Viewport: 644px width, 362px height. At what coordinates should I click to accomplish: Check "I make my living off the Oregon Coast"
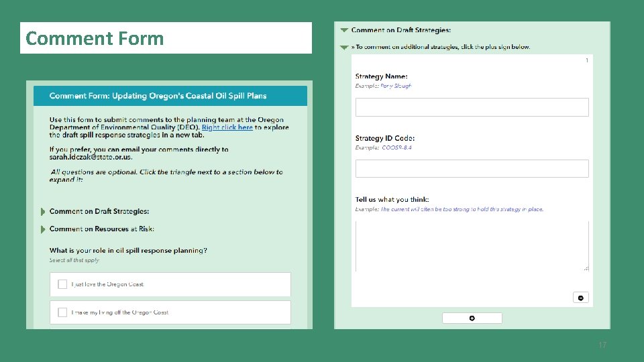[62, 312]
